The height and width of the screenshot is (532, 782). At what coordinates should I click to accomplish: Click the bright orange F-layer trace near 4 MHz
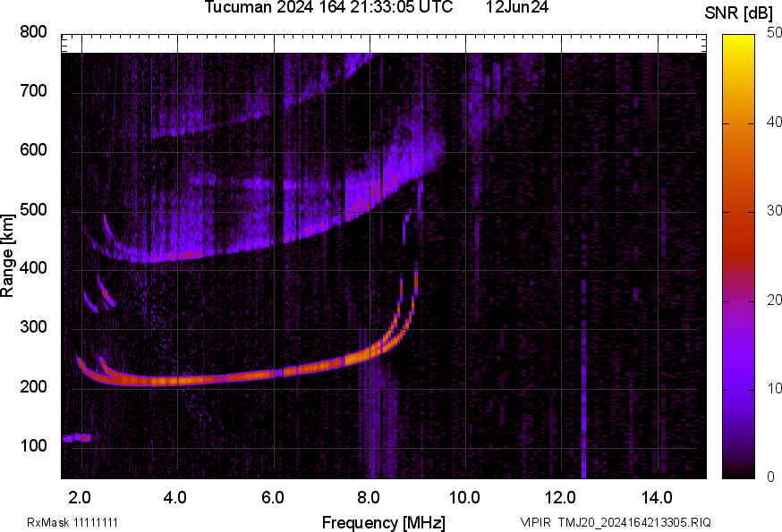pyautogui.click(x=177, y=381)
